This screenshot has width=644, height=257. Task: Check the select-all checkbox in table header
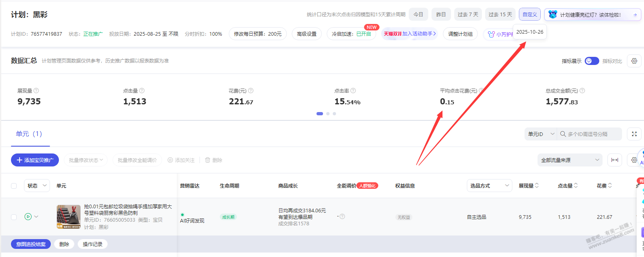pos(14,186)
